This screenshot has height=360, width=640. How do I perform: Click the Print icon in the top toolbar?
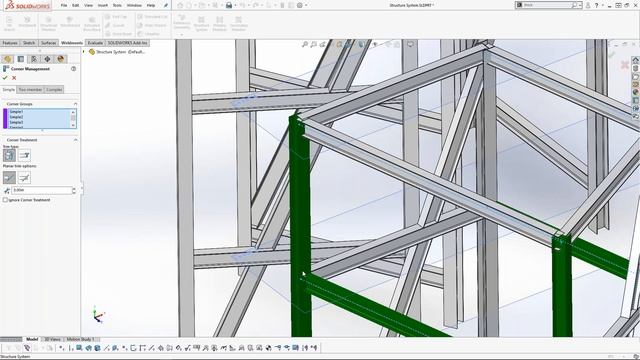(x=229, y=5)
